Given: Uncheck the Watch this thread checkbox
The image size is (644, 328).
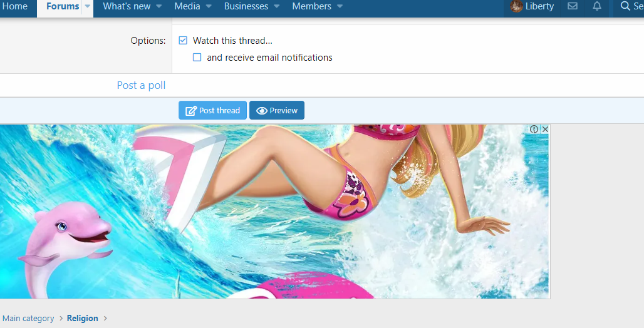Looking at the screenshot, I should (x=183, y=41).
